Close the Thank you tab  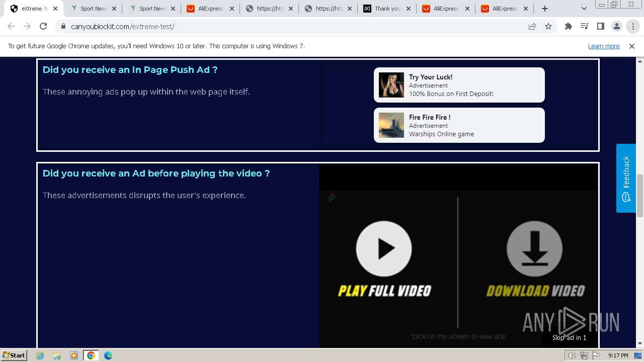pos(409,9)
